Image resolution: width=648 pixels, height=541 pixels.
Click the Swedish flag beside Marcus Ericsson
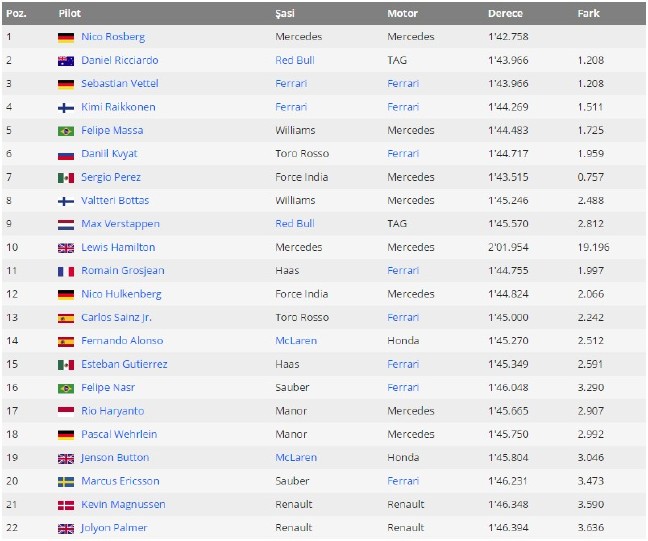coord(66,481)
